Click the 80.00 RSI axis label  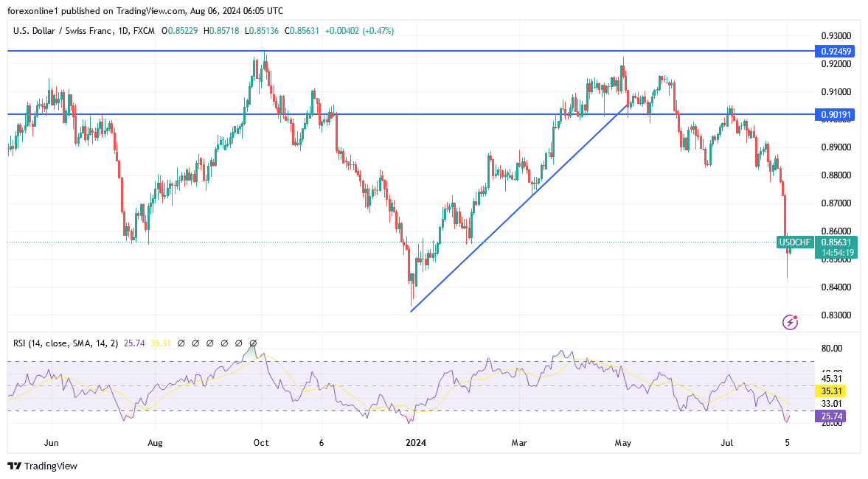pyautogui.click(x=832, y=349)
